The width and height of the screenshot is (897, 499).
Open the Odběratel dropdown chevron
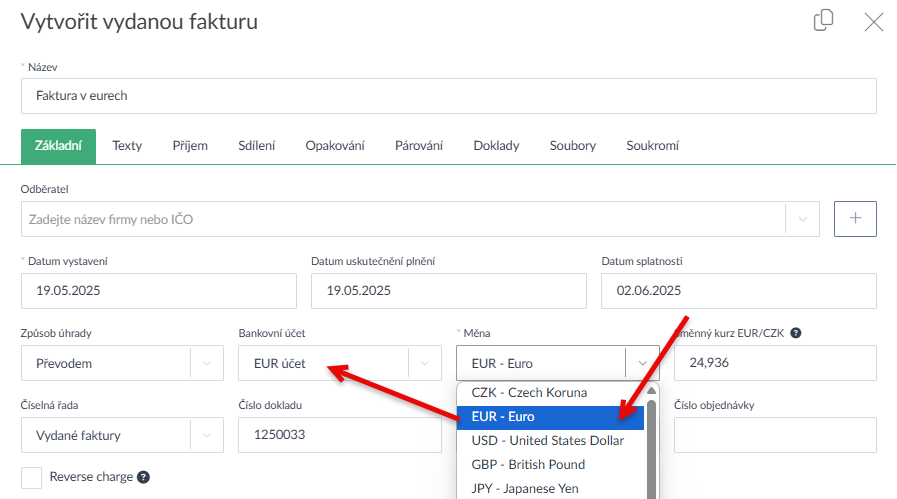pyautogui.click(x=802, y=219)
